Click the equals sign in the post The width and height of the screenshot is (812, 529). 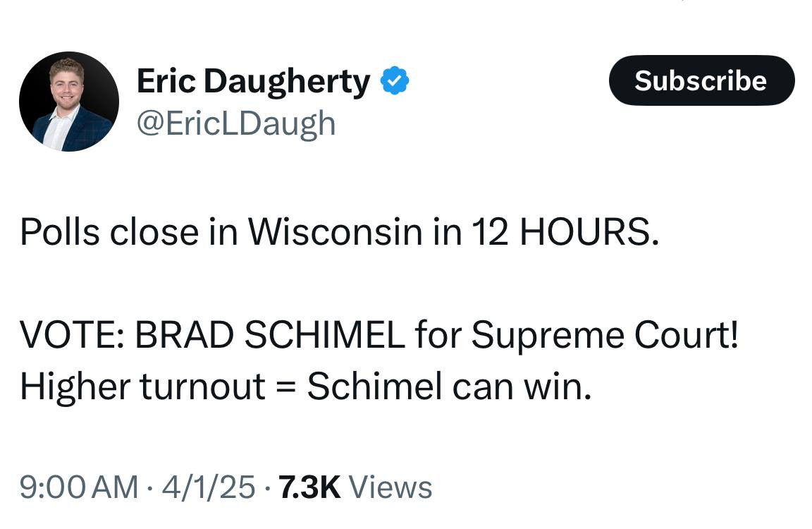286,387
